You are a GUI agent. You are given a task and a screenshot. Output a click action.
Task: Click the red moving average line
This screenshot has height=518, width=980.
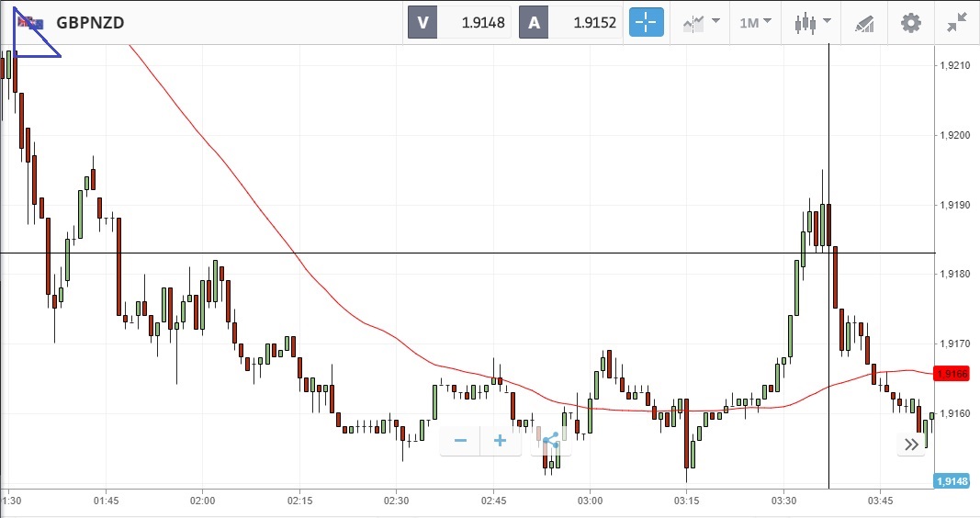pyautogui.click(x=294, y=253)
